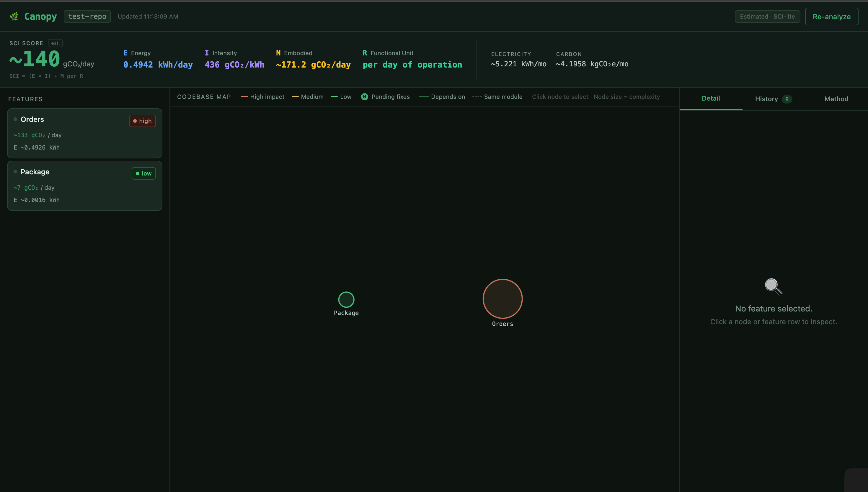Click the Pending fixes N legend icon

pyautogui.click(x=364, y=97)
